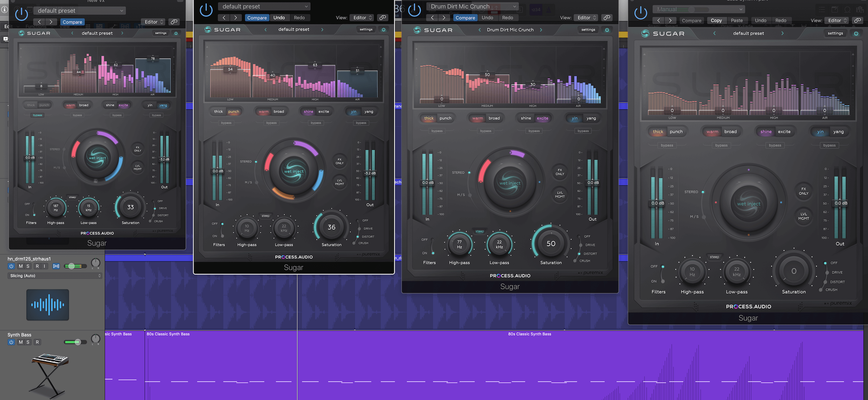This screenshot has height=400, width=868.
Task: Click next preset arrow in Manual window header
Action: (x=670, y=20)
